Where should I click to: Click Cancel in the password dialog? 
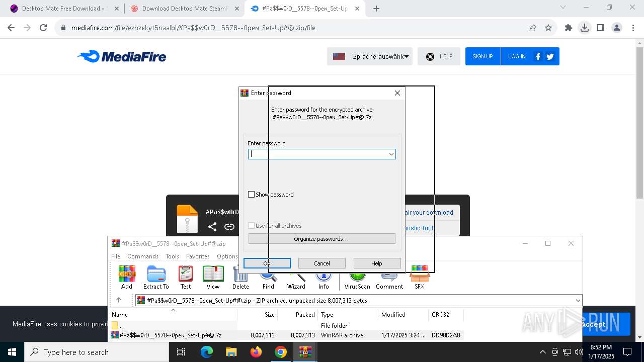[322, 263]
